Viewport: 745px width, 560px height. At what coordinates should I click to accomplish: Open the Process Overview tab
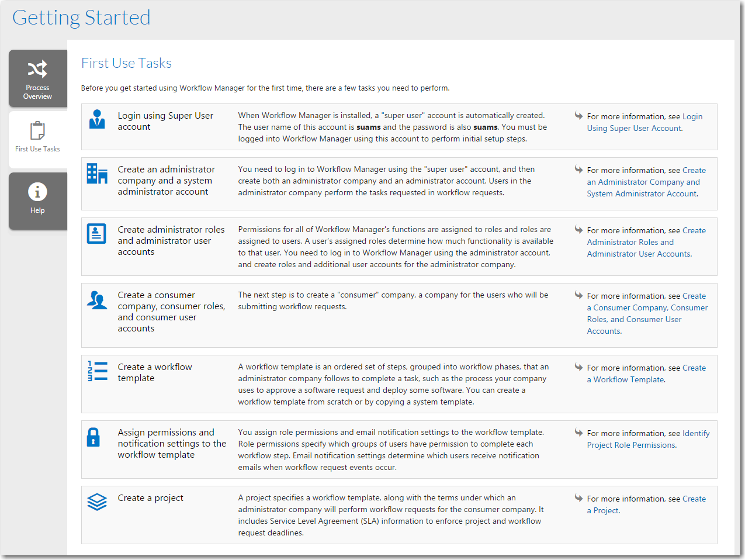(x=38, y=78)
